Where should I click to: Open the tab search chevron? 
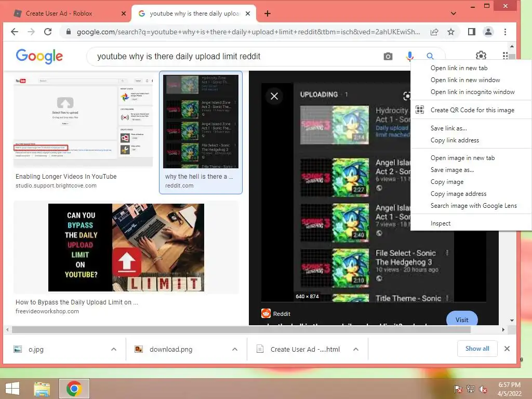454,14
